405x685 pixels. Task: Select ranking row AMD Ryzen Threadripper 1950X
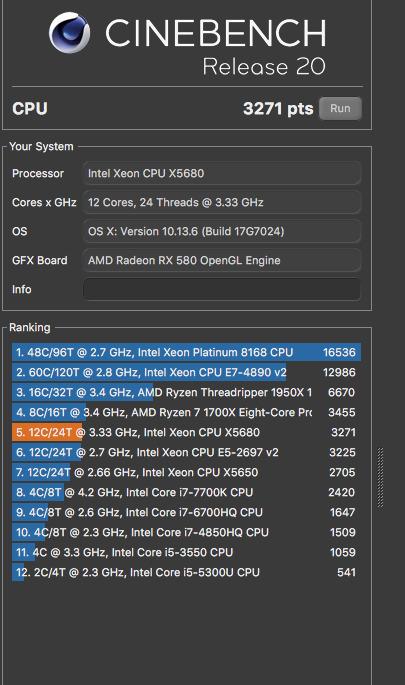187,392
